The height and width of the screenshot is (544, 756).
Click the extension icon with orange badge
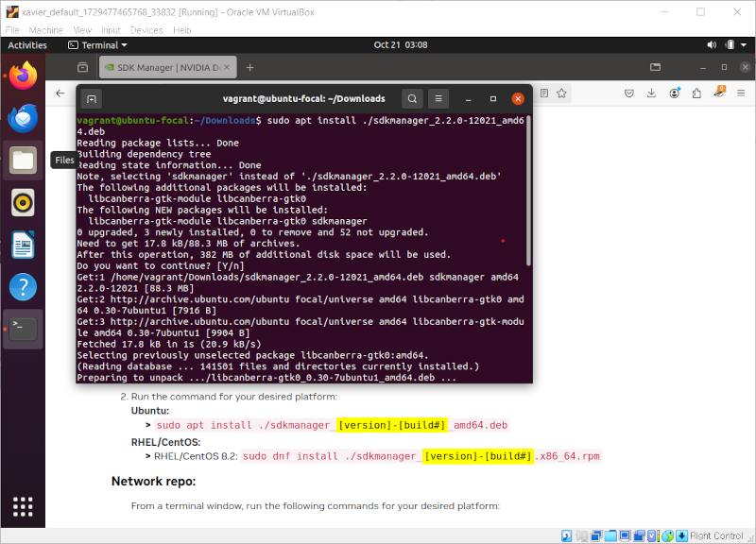click(720, 92)
